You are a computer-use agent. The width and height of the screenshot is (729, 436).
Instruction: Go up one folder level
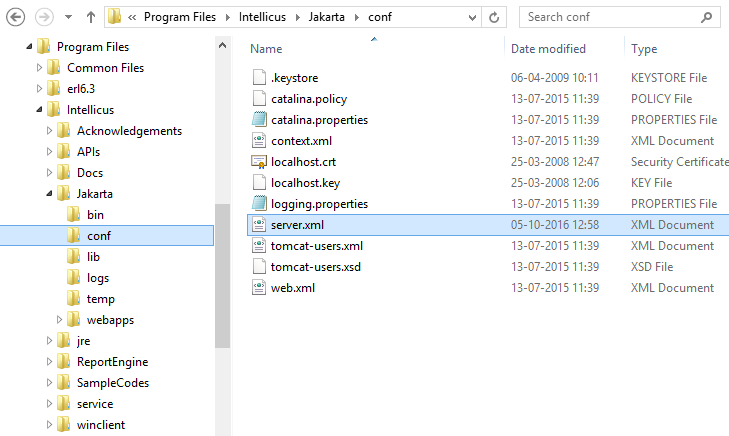tap(91, 18)
